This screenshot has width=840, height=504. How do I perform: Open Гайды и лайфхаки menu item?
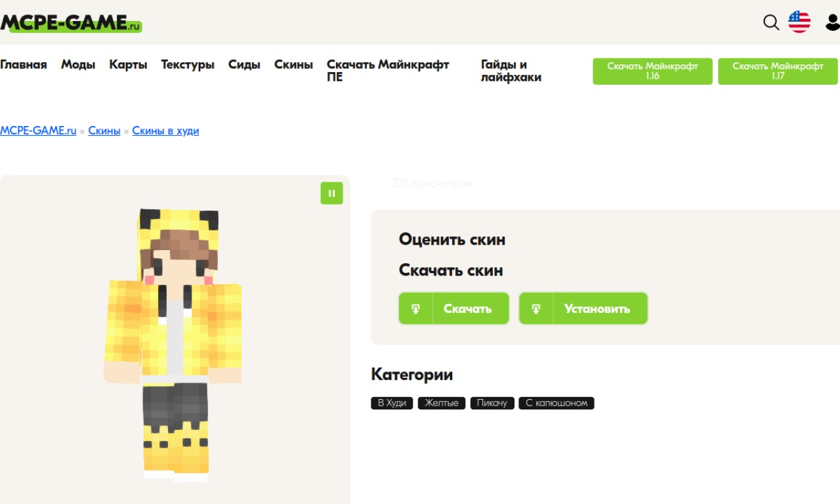point(511,71)
